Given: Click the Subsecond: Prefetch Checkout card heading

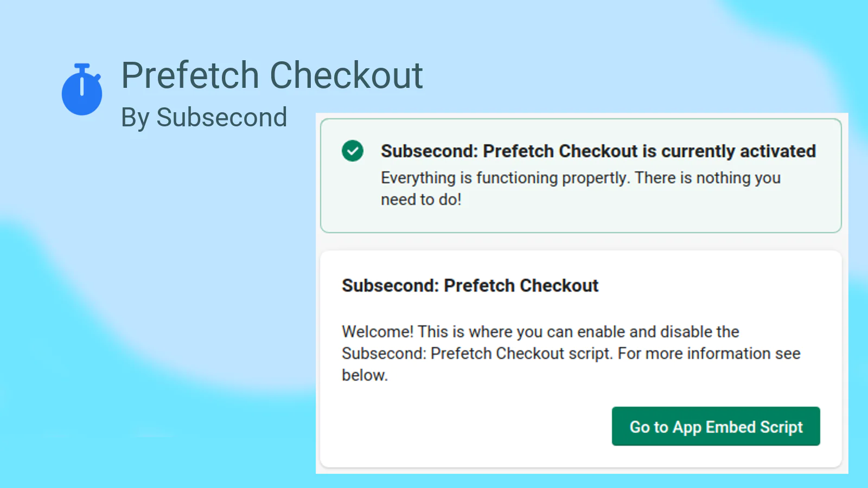Looking at the screenshot, I should click(x=470, y=286).
